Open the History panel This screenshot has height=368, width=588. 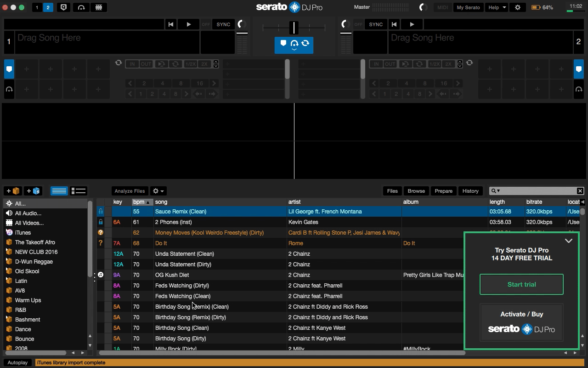(470, 191)
